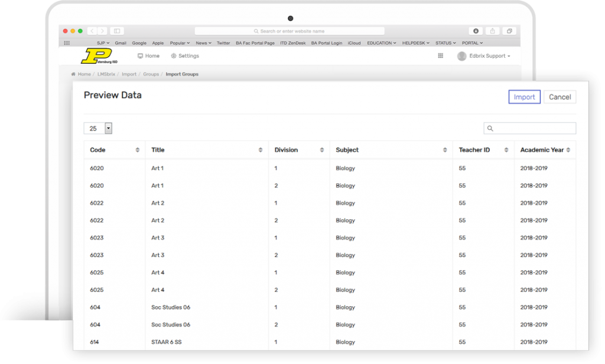
Task: Click Import in the breadcrumb
Action: [129, 74]
